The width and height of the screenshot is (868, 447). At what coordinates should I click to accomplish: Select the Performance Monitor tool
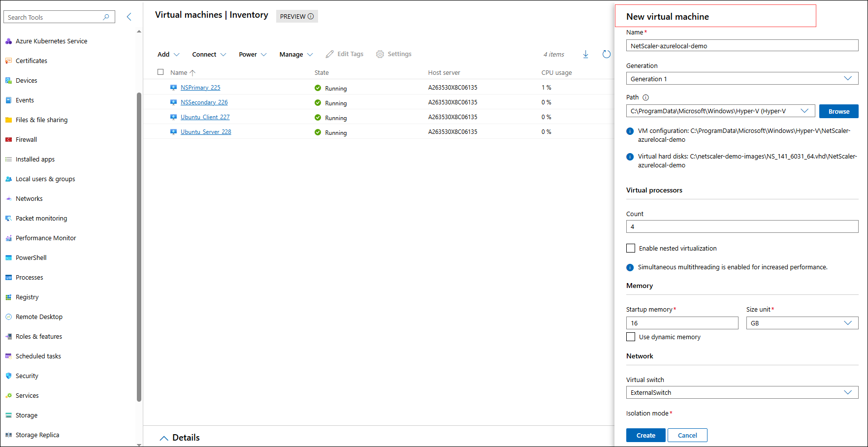(x=46, y=238)
